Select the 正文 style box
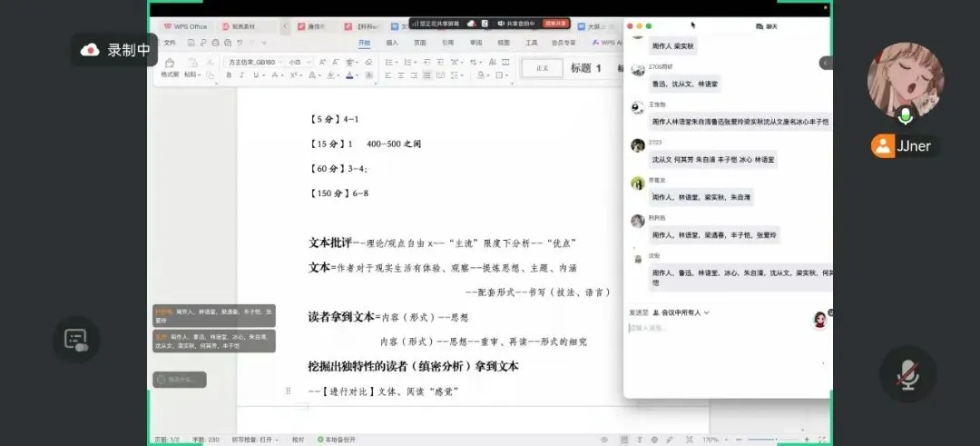 (543, 68)
